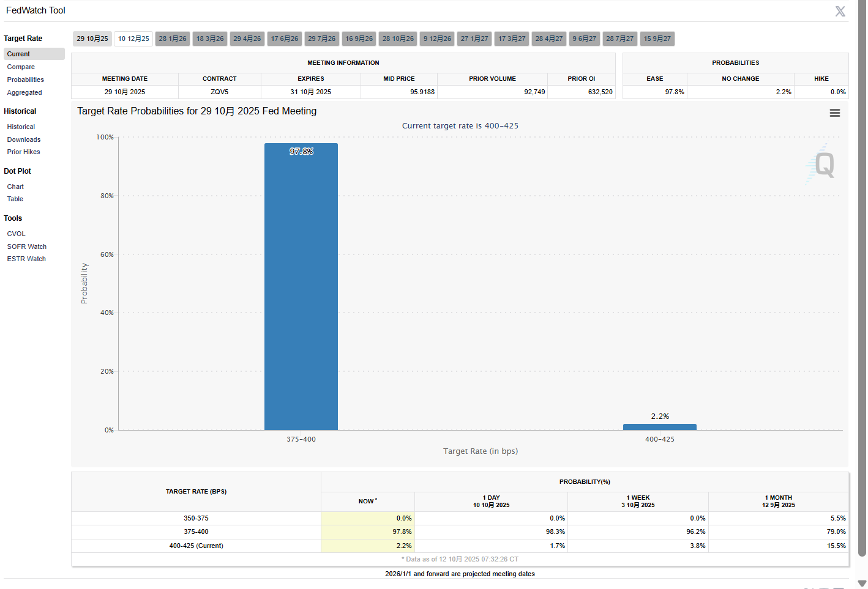Open the Dot Plot Chart link
Viewport: 868px width, 589px height.
pyautogui.click(x=15, y=187)
